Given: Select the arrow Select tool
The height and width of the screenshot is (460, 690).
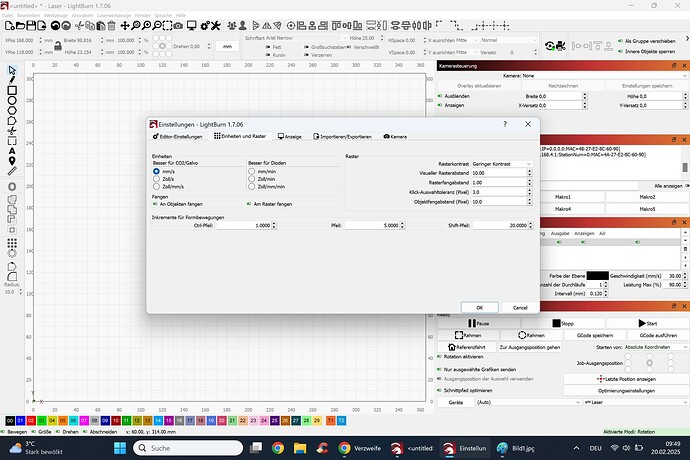Looking at the screenshot, I should [x=12, y=70].
